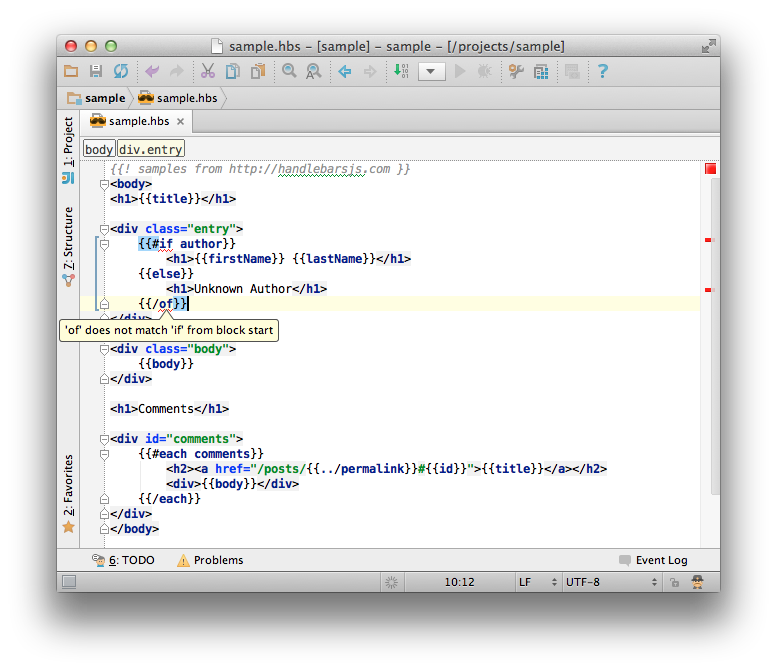Navigate Back with blue left arrow
The image size is (777, 671).
[344, 71]
